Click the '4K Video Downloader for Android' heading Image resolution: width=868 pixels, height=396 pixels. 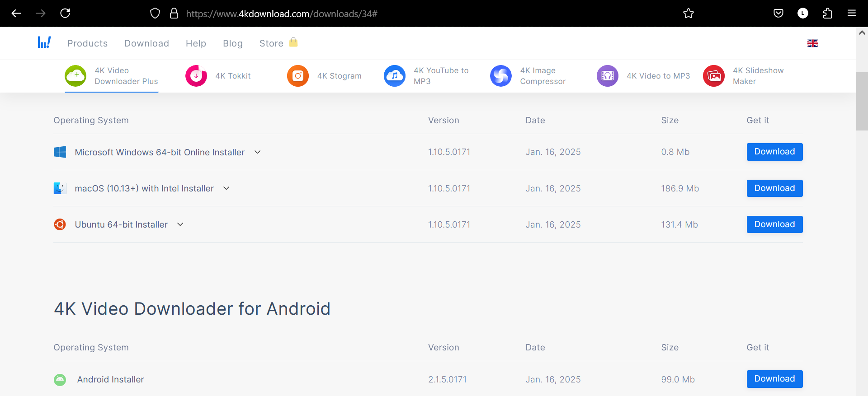pyautogui.click(x=192, y=309)
